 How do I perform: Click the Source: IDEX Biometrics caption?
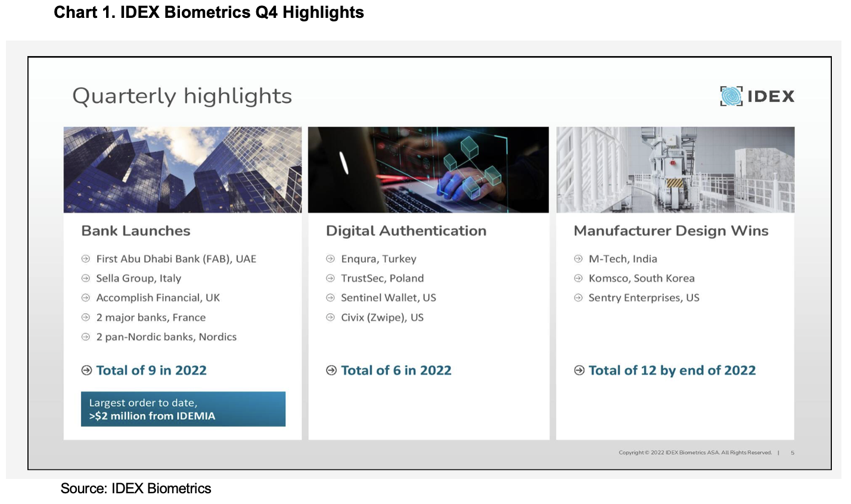(136, 489)
